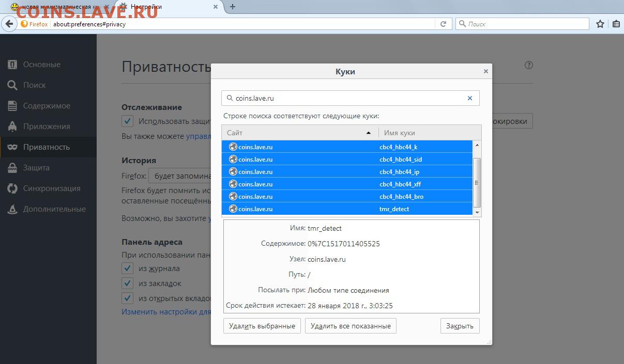This screenshot has height=364, width=624.
Task: Focus the cookie search field containing coins.lave.ru
Action: tap(350, 98)
